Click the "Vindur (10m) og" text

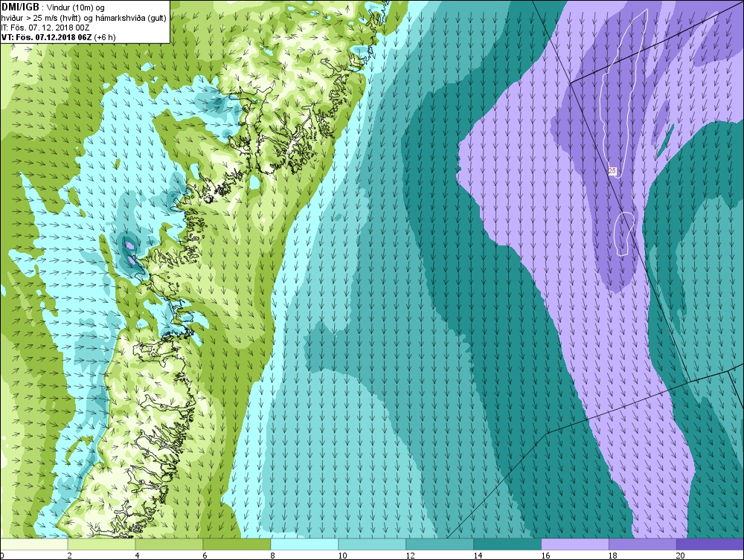coord(76,7)
